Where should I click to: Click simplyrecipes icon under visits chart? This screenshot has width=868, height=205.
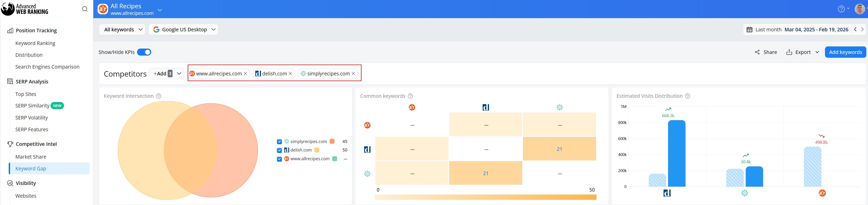(745, 193)
